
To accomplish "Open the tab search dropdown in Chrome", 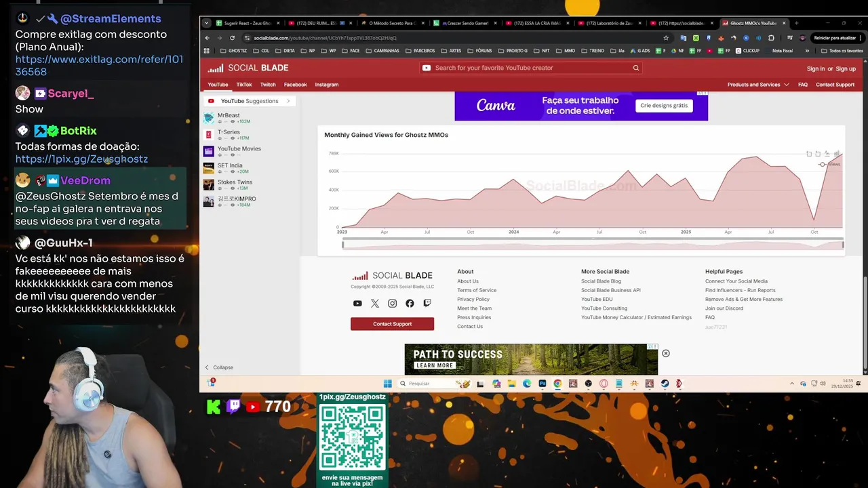I will click(x=207, y=23).
